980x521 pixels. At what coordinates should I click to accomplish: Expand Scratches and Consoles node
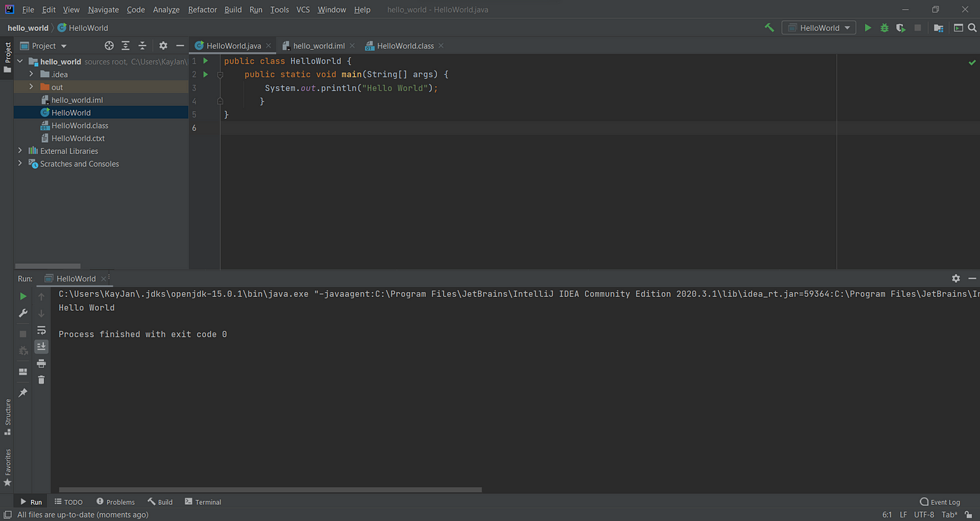tap(20, 163)
